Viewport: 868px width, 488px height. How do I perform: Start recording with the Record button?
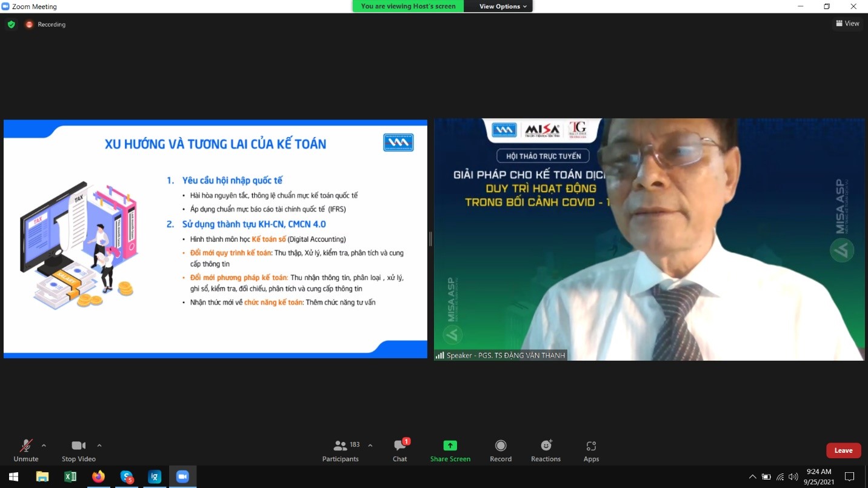[x=501, y=451]
